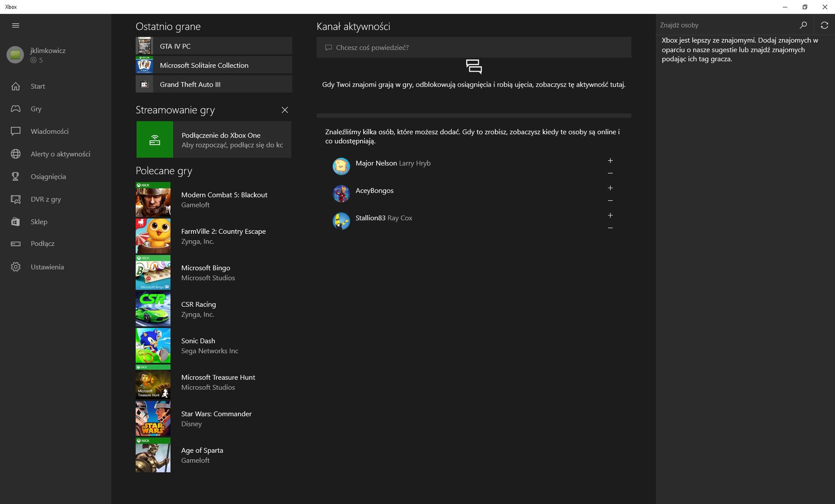
Task: Click the AceyBongos name text
Action: click(374, 190)
